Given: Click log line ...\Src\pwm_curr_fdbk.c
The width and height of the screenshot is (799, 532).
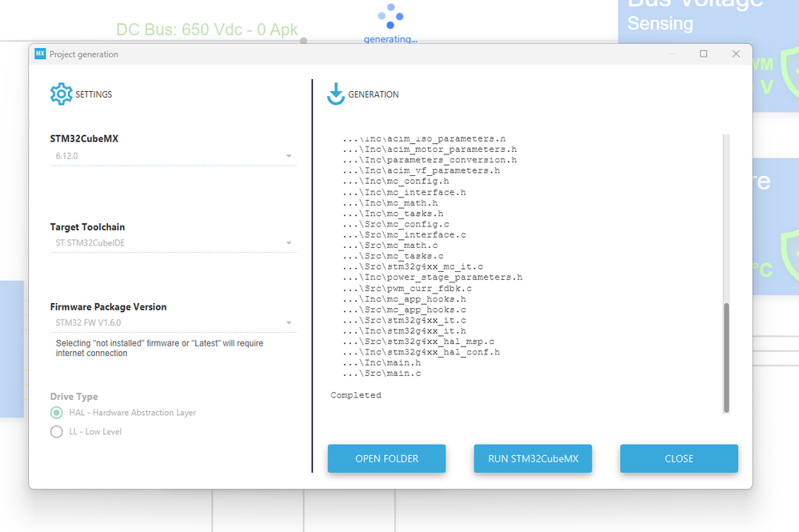Looking at the screenshot, I should (x=407, y=289).
